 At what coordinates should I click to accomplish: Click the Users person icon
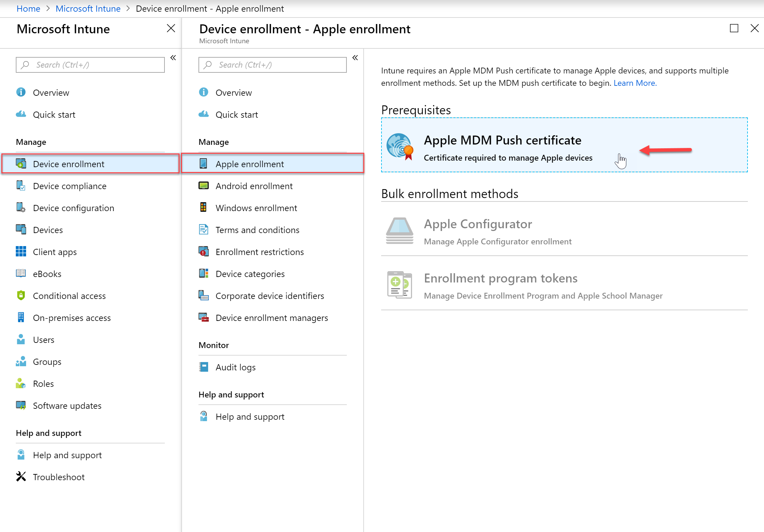tap(21, 339)
